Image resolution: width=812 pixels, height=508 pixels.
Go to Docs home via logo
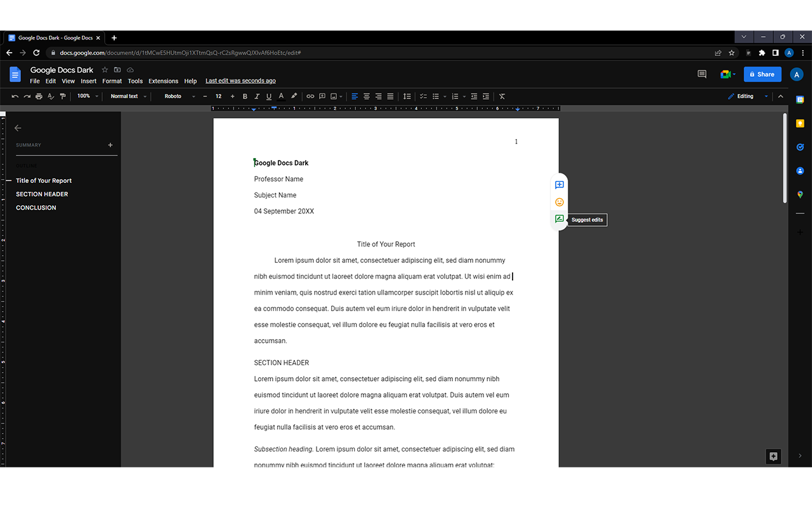click(x=15, y=74)
